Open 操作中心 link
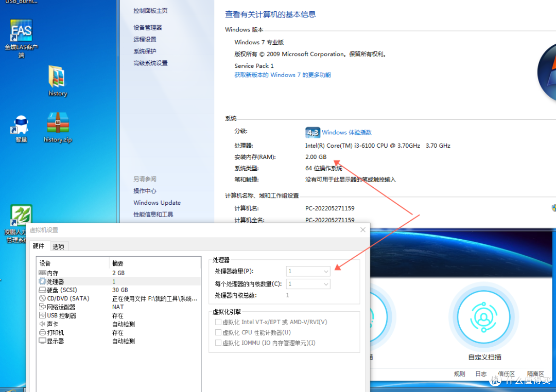 145,191
